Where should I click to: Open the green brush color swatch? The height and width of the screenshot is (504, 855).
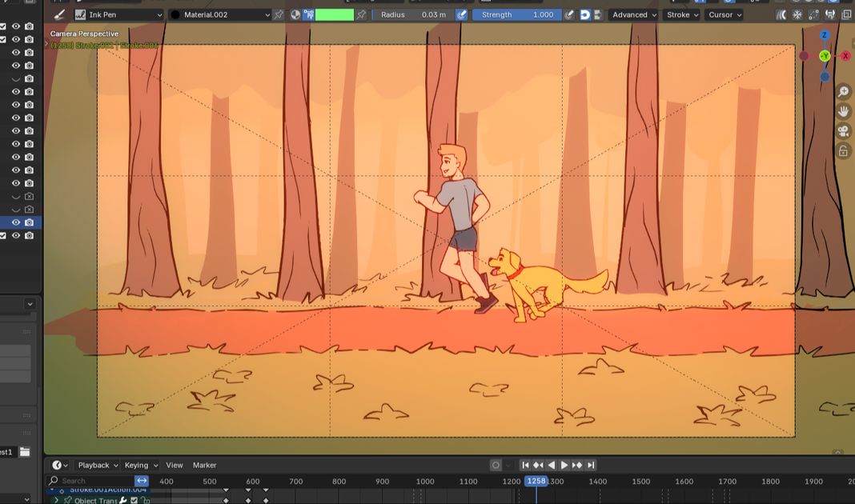(335, 14)
